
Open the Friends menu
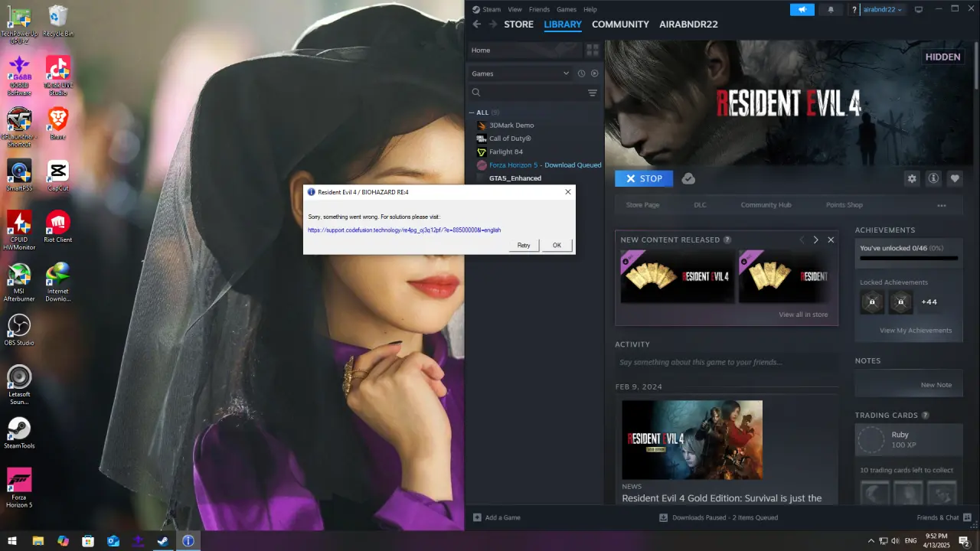click(539, 9)
